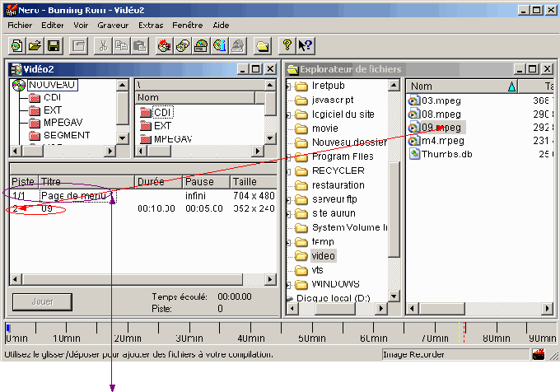The height and width of the screenshot is (392, 560).
Task: Expand the Program Files folder node
Action: [x=288, y=157]
